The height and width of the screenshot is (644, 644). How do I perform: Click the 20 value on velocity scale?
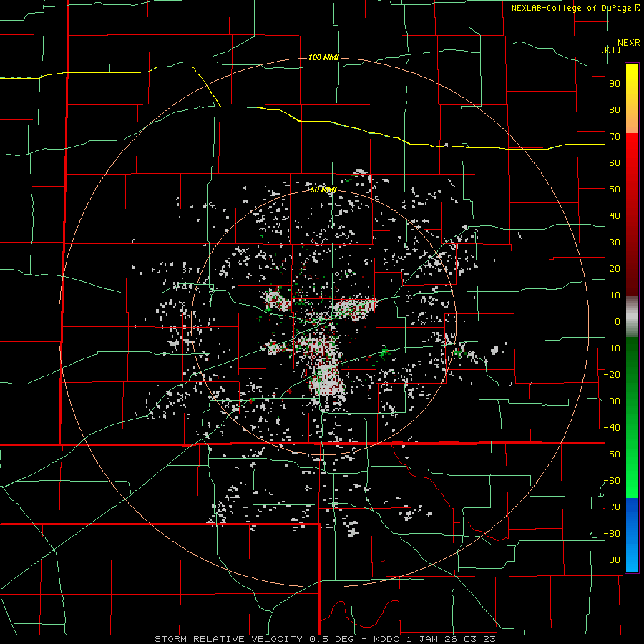pyautogui.click(x=615, y=269)
